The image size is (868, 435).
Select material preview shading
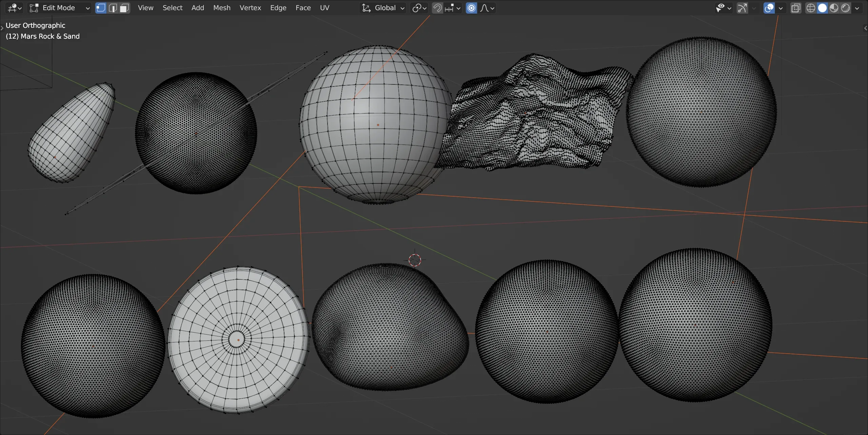click(834, 8)
